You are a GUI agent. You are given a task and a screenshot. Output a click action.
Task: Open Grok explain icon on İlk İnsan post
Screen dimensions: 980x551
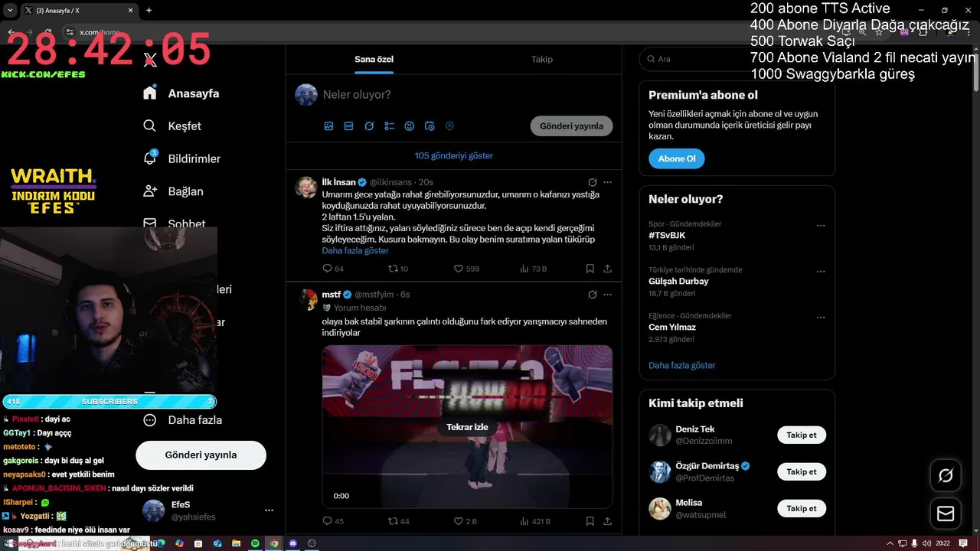(592, 182)
